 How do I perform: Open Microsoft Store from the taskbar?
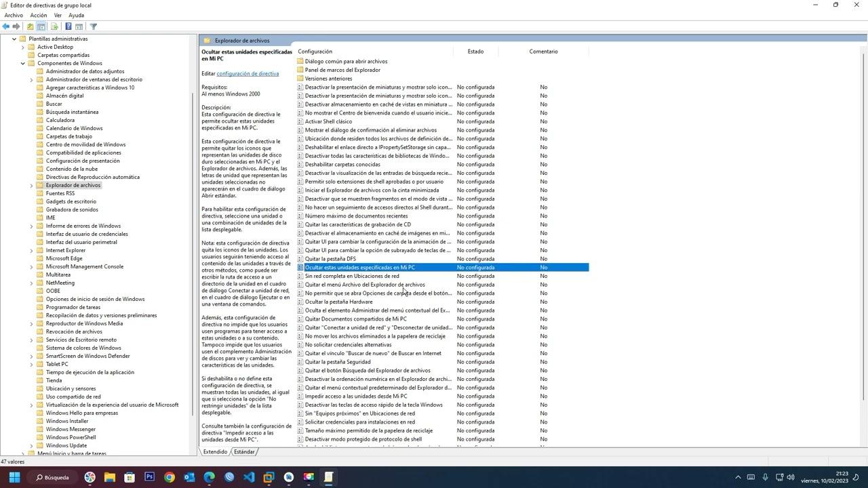pyautogui.click(x=130, y=477)
